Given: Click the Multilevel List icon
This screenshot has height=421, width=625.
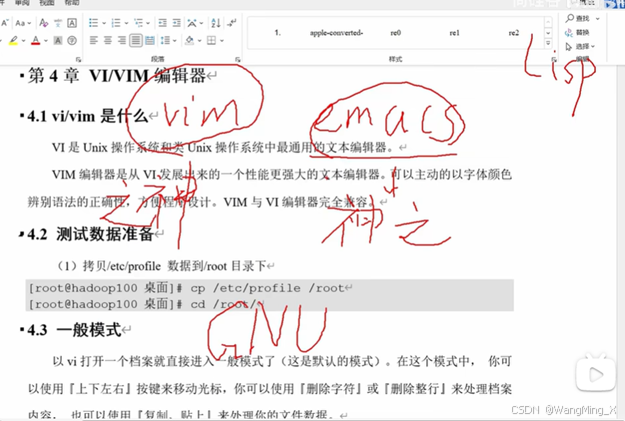Looking at the screenshot, I should (x=138, y=23).
